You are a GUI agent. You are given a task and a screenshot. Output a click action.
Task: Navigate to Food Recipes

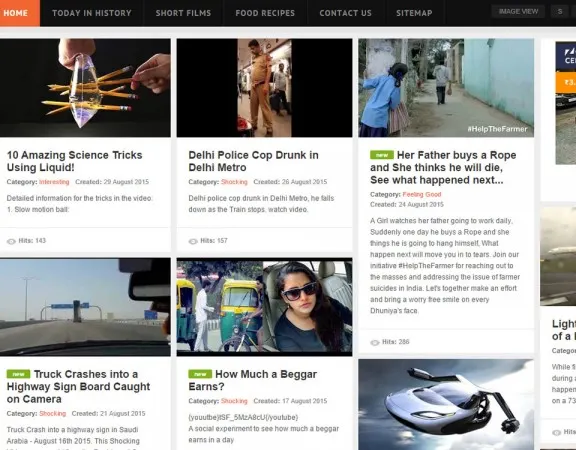(x=265, y=13)
